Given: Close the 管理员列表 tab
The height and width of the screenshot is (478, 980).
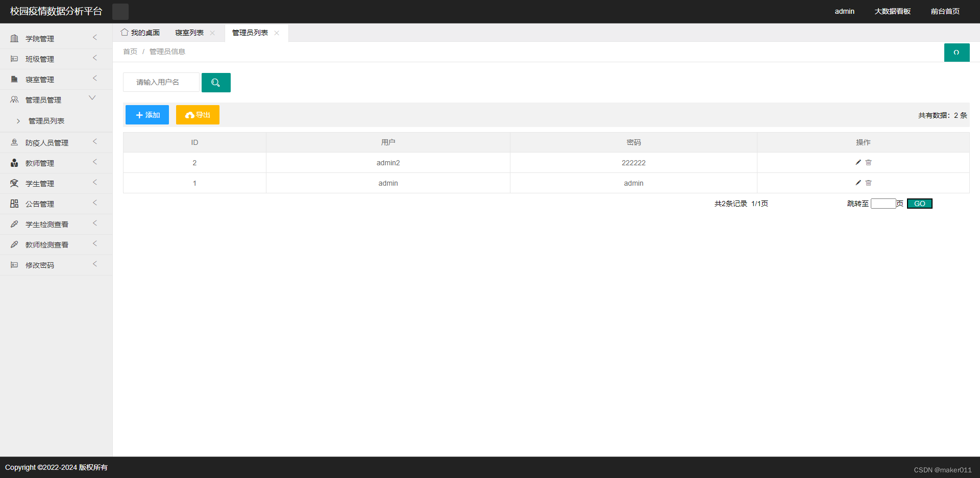Looking at the screenshot, I should pyautogui.click(x=277, y=33).
